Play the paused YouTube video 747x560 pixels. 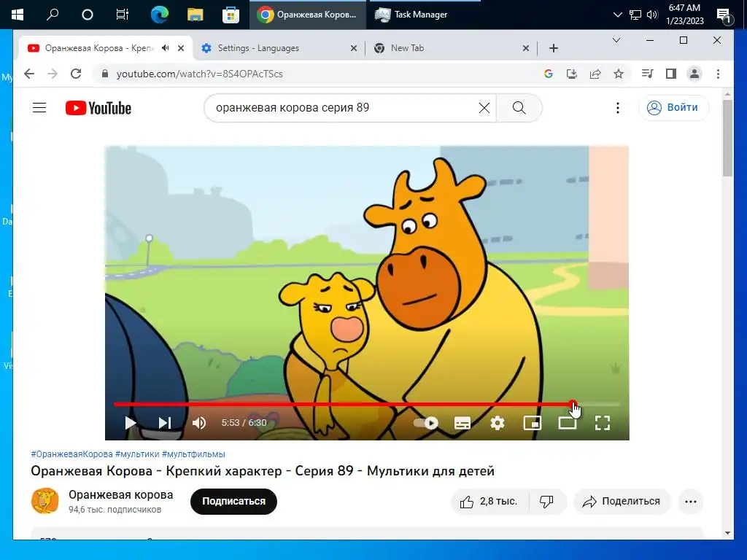coord(130,423)
